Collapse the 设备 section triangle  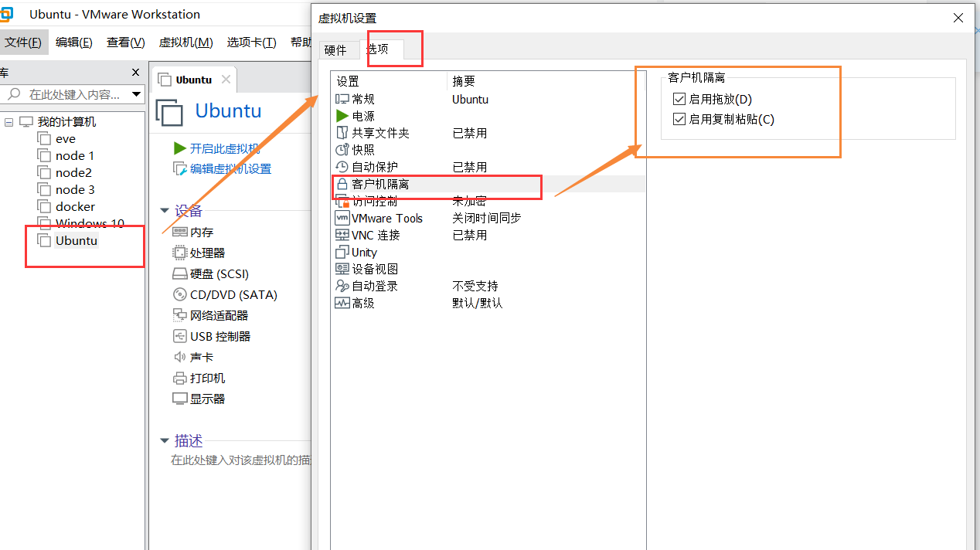(x=164, y=211)
